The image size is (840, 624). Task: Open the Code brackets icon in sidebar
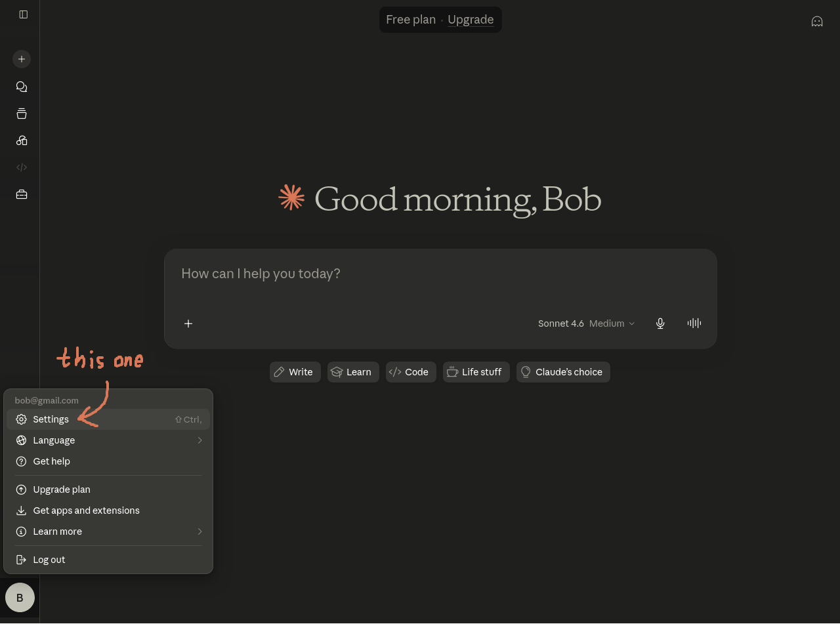pyautogui.click(x=22, y=167)
